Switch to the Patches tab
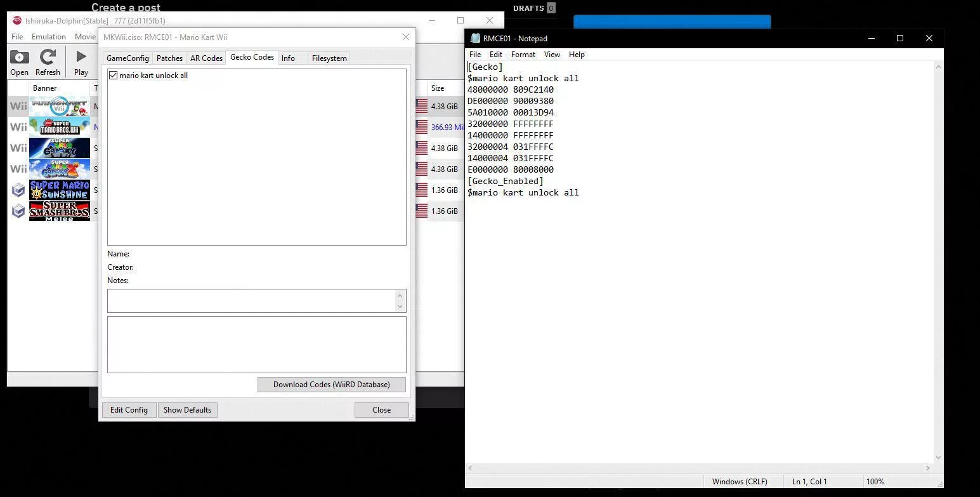980x497 pixels. point(169,58)
